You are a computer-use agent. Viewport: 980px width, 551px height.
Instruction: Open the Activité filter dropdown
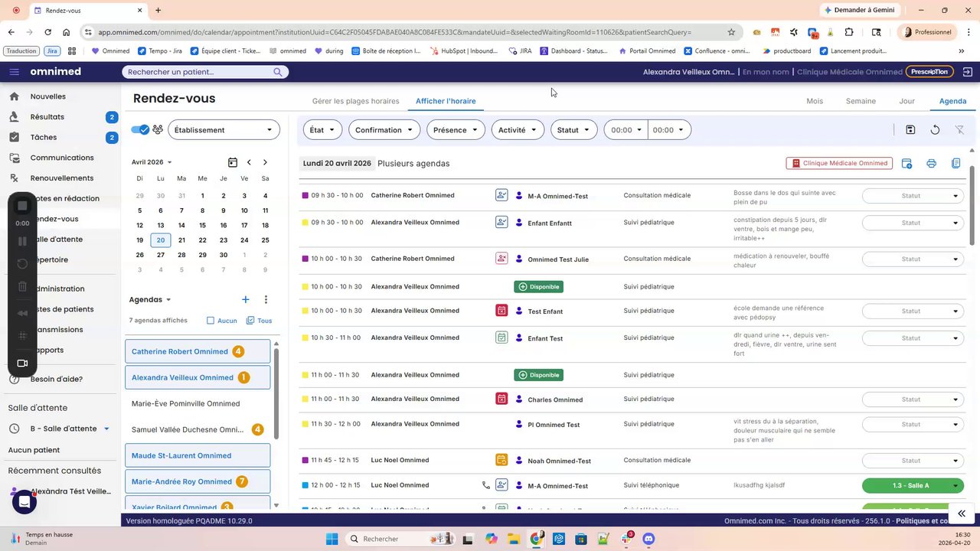click(x=518, y=130)
